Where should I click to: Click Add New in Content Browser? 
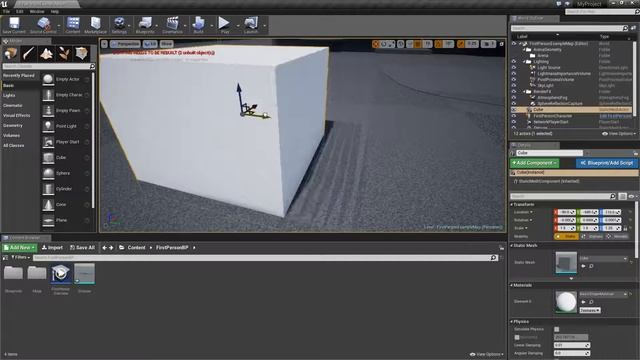(x=20, y=248)
